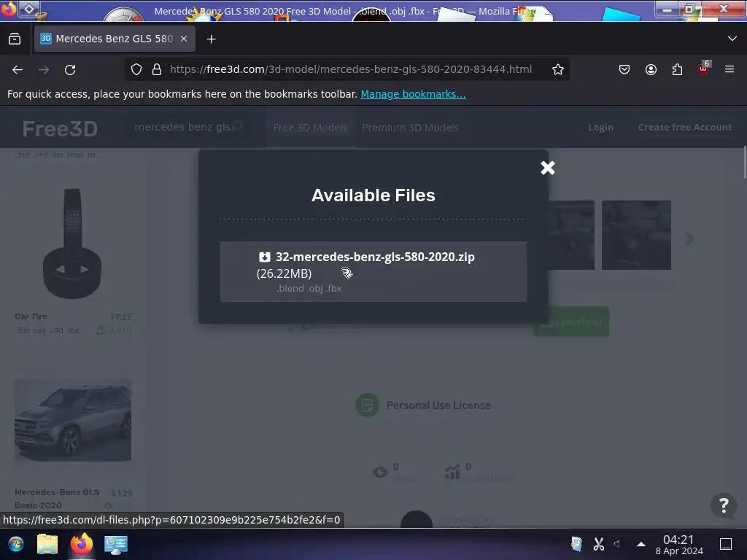Download 32-mercedes-benz-gls-580-2020.zip file
Viewport: 747px width, 560px height.
click(x=373, y=271)
